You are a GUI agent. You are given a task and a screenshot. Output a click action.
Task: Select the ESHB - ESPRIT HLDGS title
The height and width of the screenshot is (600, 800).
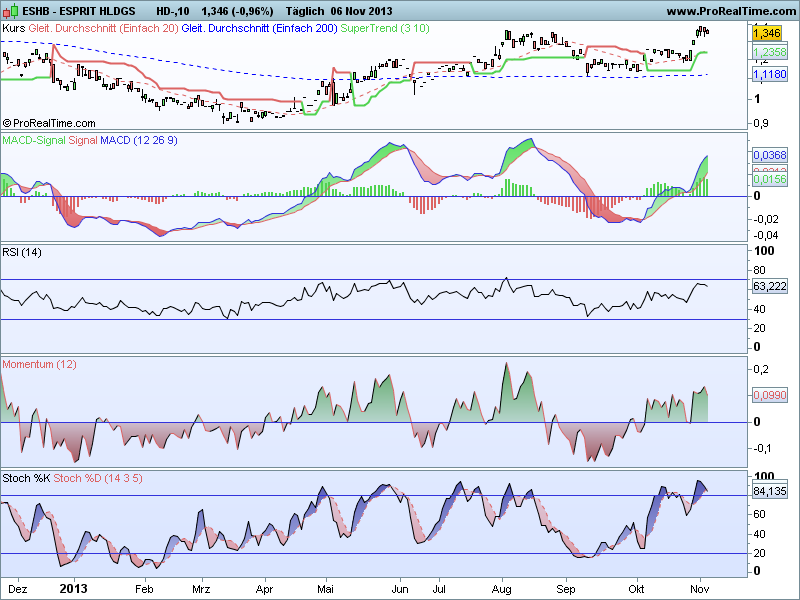click(79, 11)
